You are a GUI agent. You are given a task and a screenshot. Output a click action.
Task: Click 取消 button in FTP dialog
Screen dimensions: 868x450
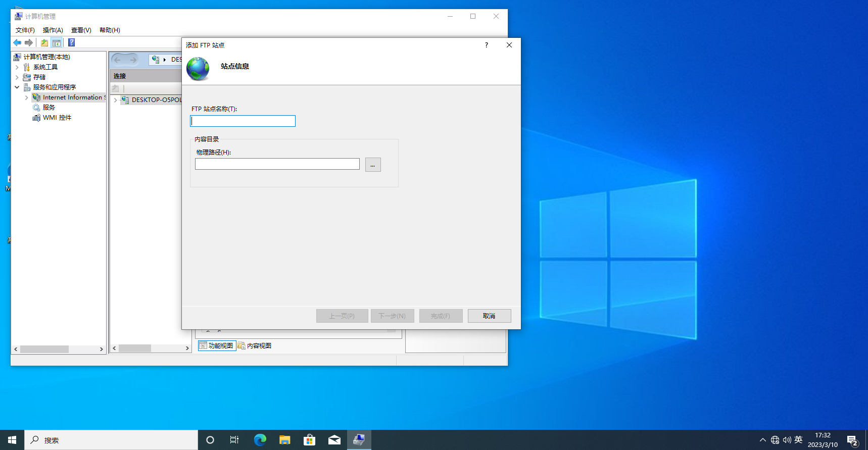click(489, 316)
